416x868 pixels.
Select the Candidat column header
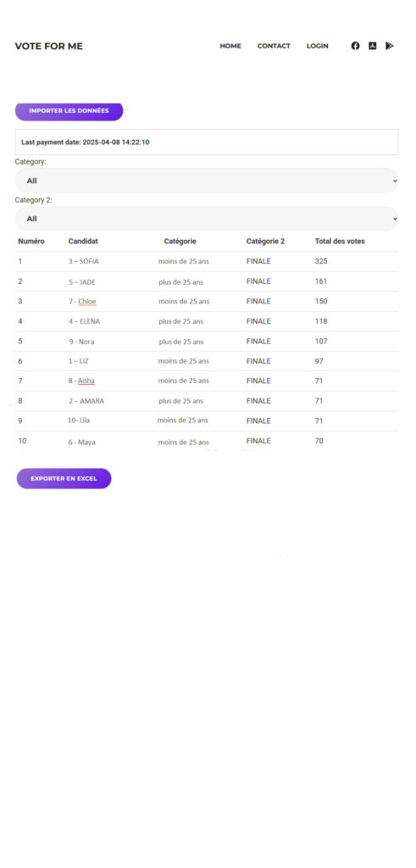[83, 242]
